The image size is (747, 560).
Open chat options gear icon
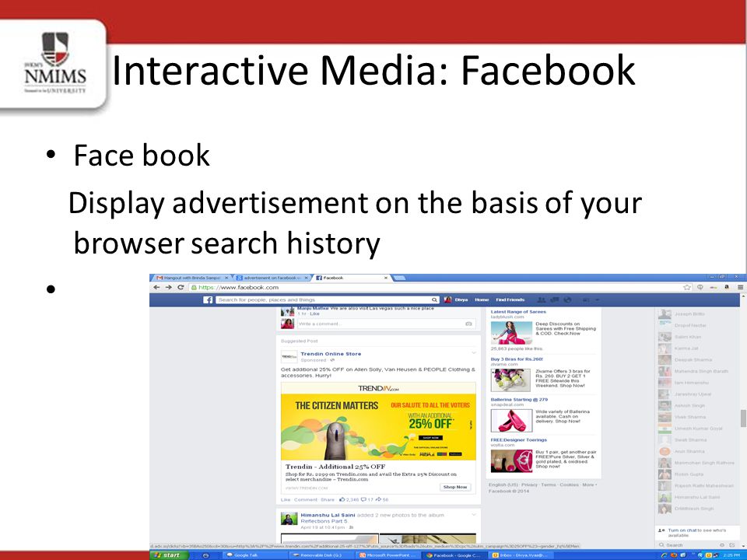point(722,545)
